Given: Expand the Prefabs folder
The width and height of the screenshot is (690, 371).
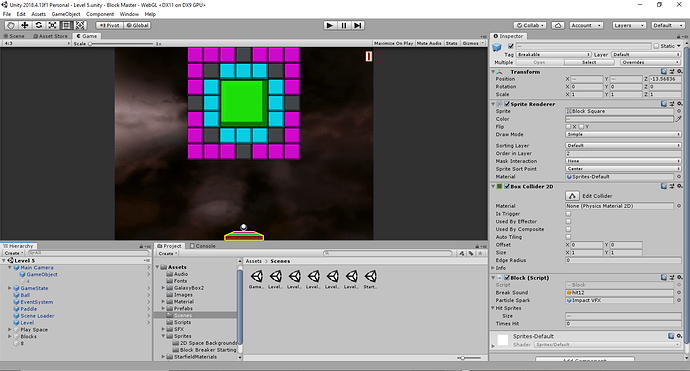Looking at the screenshot, I should click(x=164, y=309).
